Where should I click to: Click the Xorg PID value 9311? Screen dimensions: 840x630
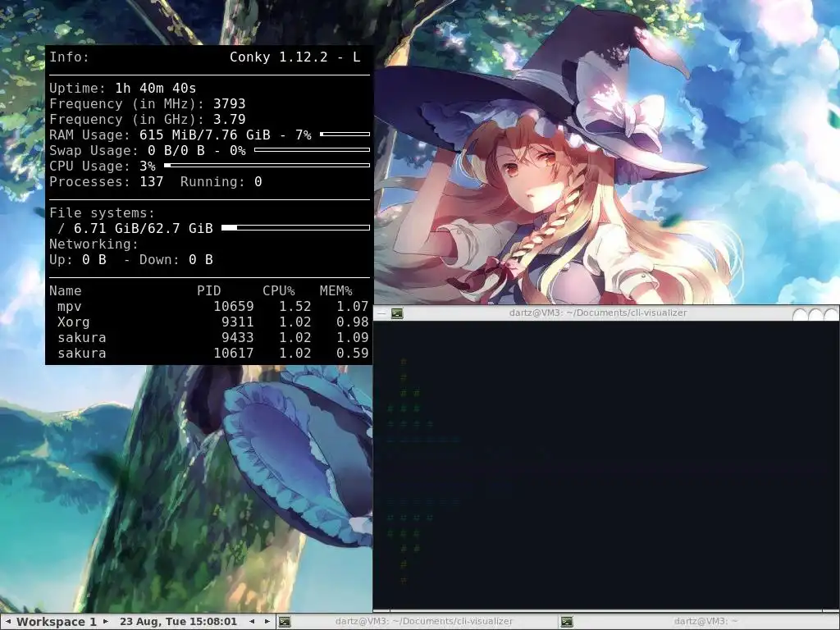pos(238,322)
